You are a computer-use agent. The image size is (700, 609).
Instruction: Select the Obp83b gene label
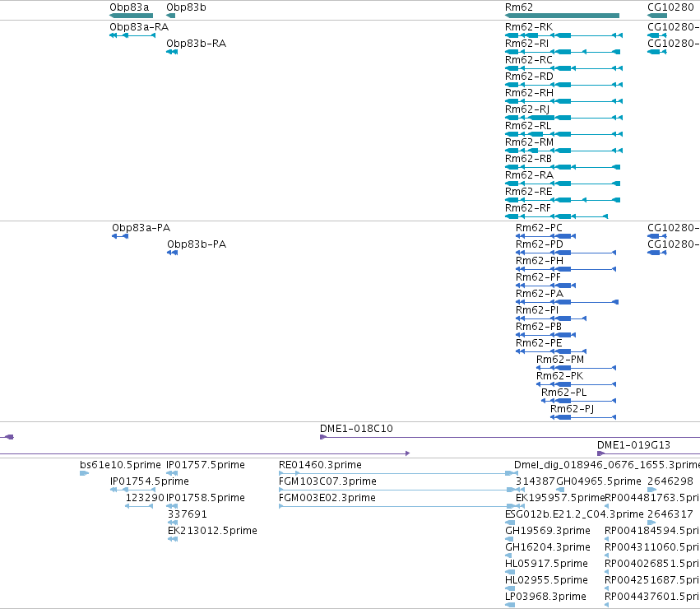point(186,7)
